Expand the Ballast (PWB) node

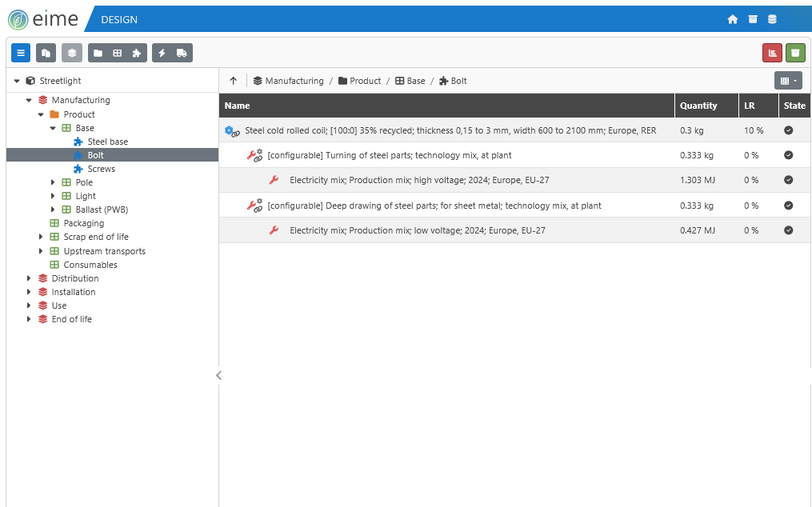[52, 210]
